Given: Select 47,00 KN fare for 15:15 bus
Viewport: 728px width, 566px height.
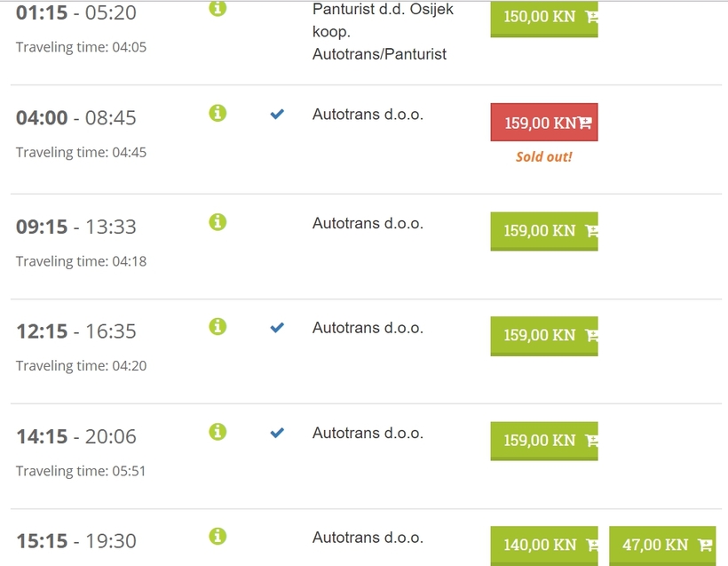Looking at the screenshot, I should pyautogui.click(x=662, y=546).
